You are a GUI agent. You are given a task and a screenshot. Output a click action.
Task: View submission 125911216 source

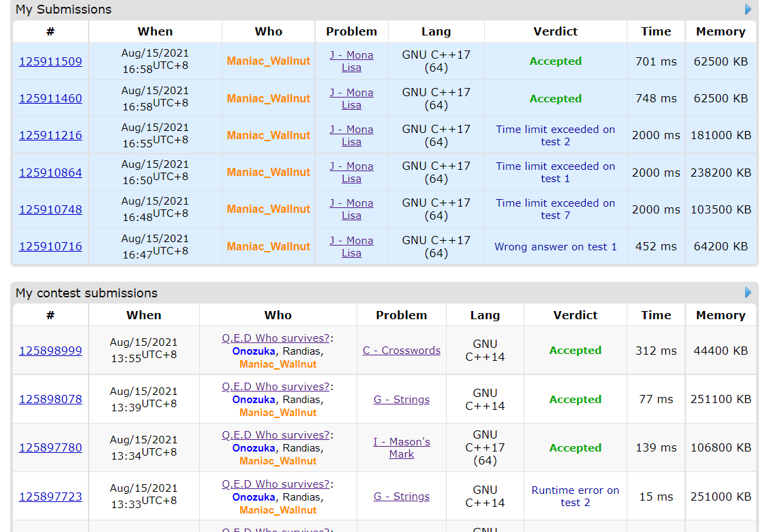point(50,135)
